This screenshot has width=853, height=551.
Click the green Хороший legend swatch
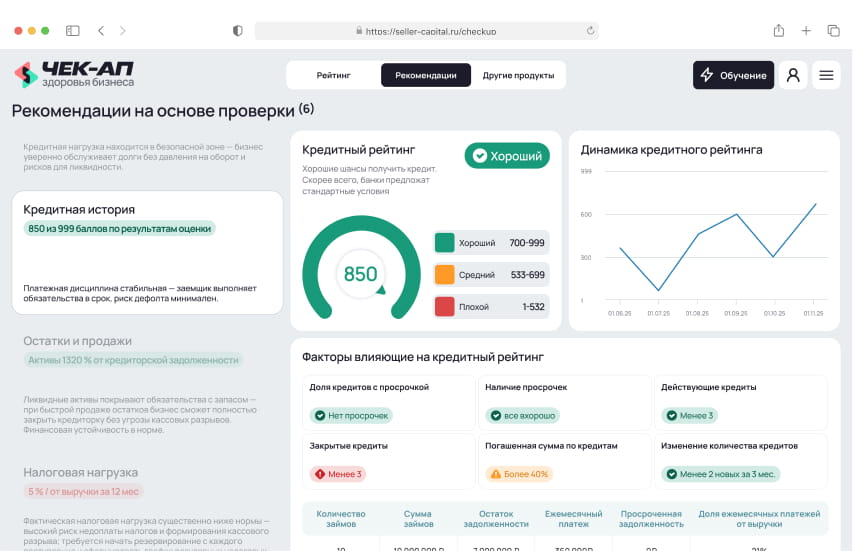point(445,243)
